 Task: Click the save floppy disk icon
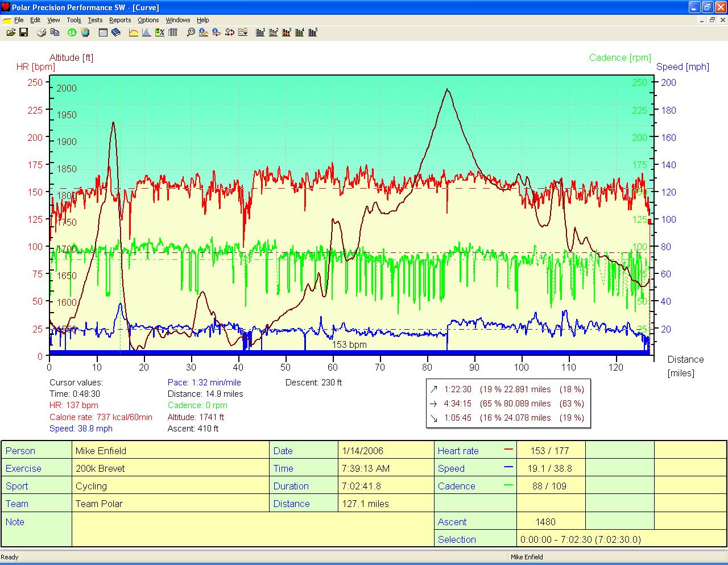click(24, 32)
